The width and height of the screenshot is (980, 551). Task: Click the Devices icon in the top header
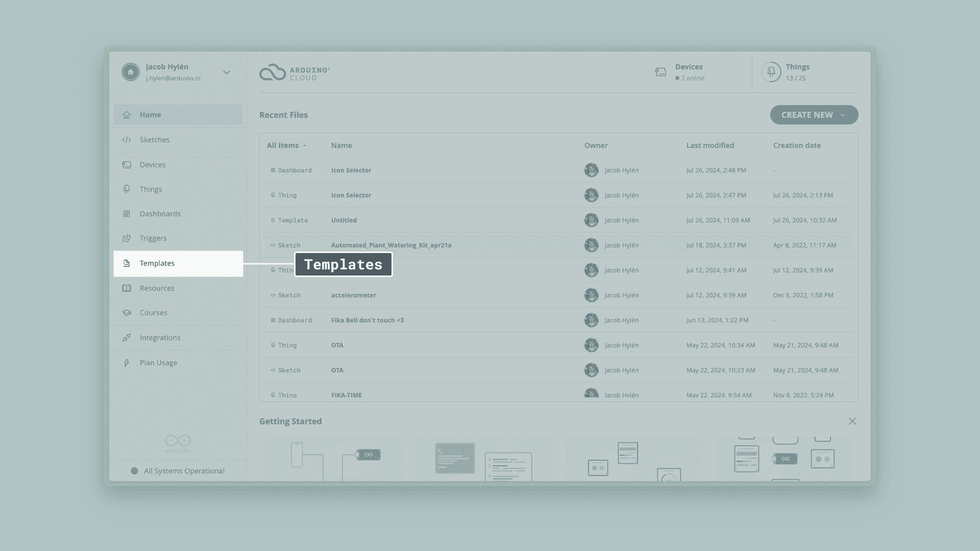click(660, 71)
